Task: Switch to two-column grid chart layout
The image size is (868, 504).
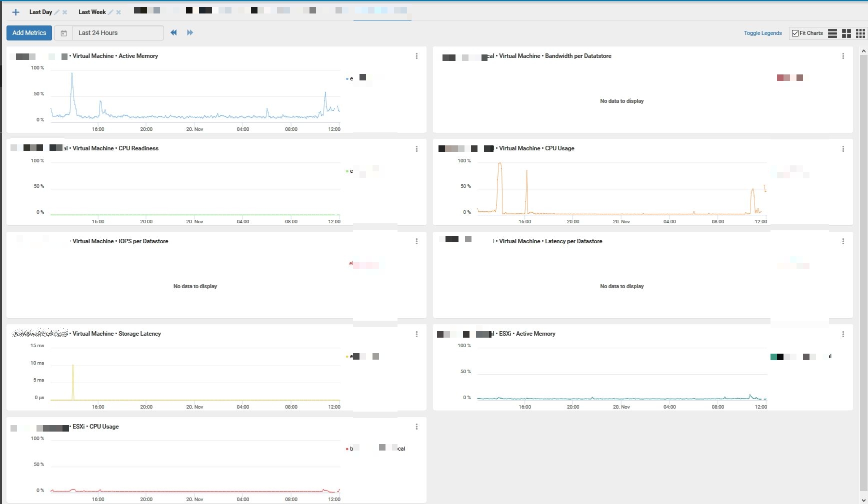Action: pos(846,33)
